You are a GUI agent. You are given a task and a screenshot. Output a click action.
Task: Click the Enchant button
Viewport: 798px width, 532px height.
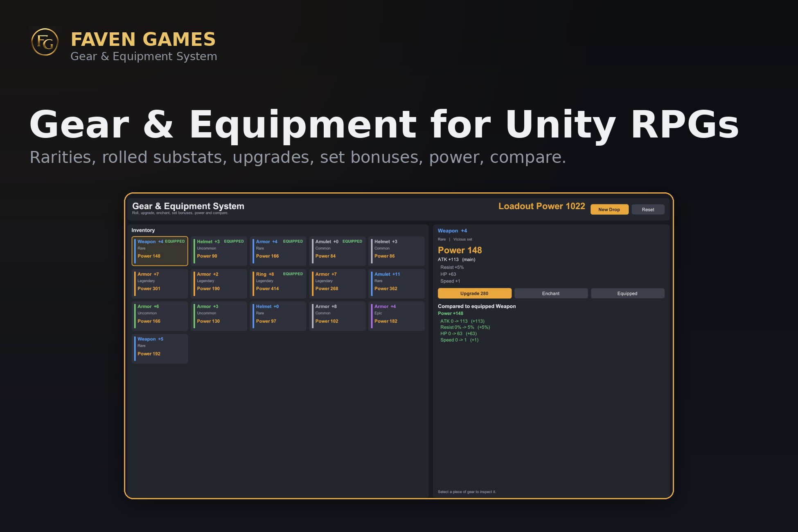[x=551, y=293]
